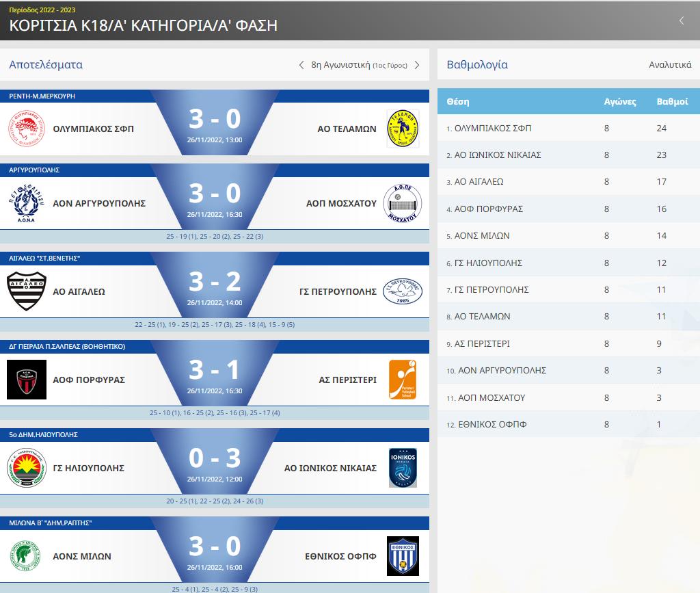Open the AON Argyroupolis crest logo
The height and width of the screenshot is (593, 700).
[27, 203]
